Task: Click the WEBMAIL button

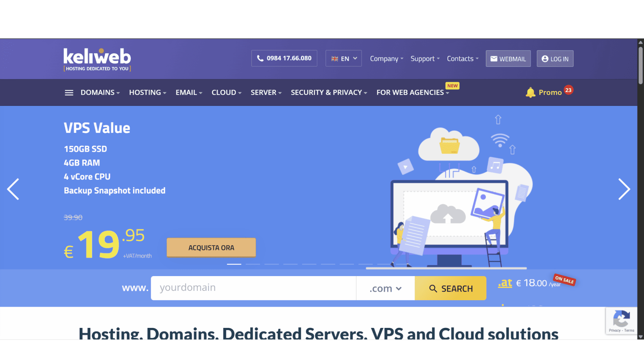Action: [508, 59]
